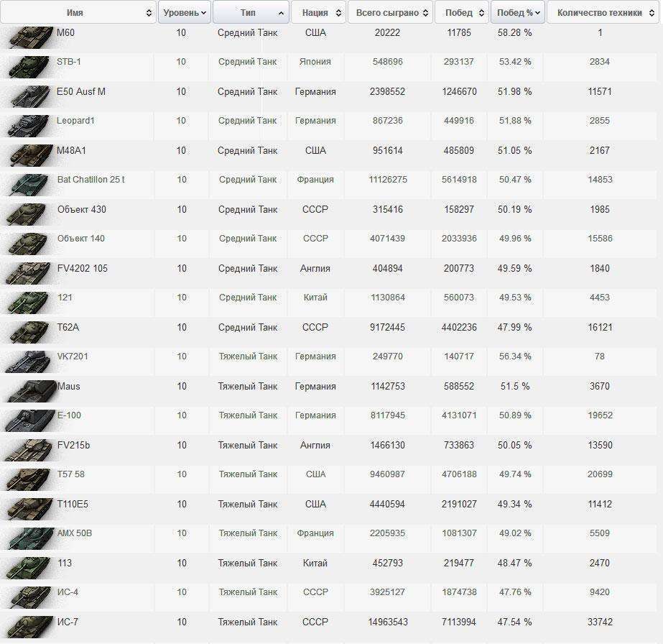Select the ИС-7 tank name
This screenshot has width=663, height=644.
pos(68,622)
